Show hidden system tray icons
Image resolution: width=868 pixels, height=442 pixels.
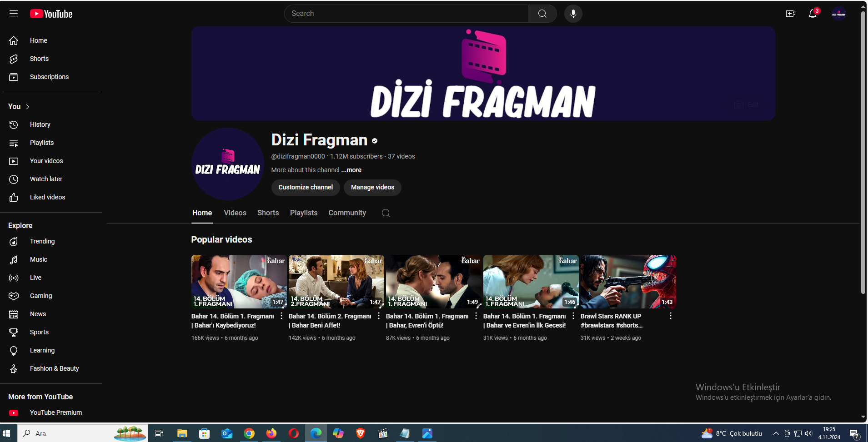click(x=776, y=433)
